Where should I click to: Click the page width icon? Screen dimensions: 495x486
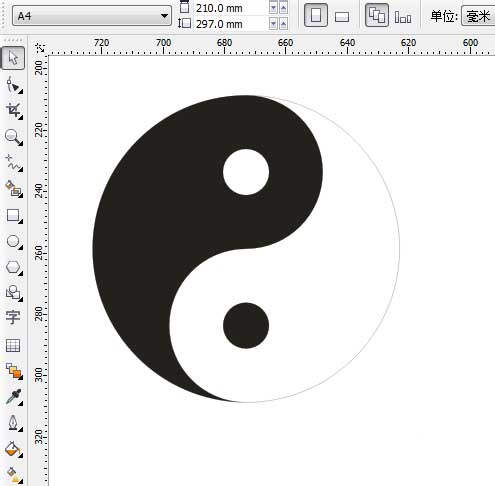(x=184, y=7)
